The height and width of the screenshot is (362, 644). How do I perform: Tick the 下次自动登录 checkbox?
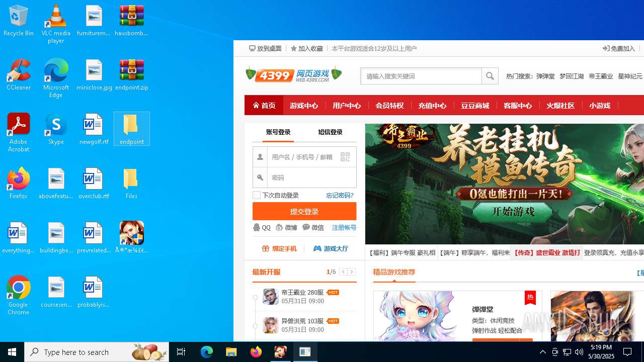coord(257,195)
